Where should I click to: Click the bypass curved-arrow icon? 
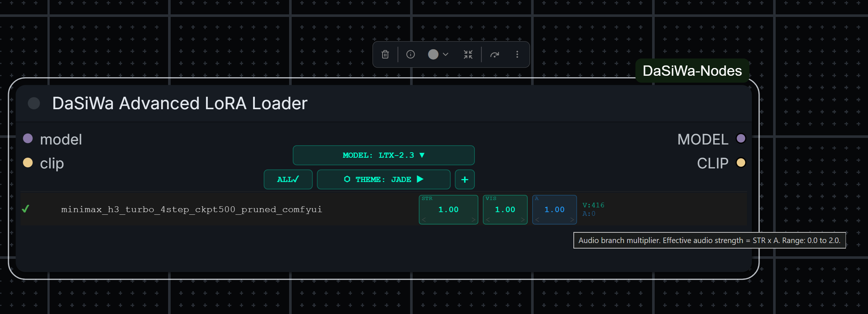click(495, 54)
